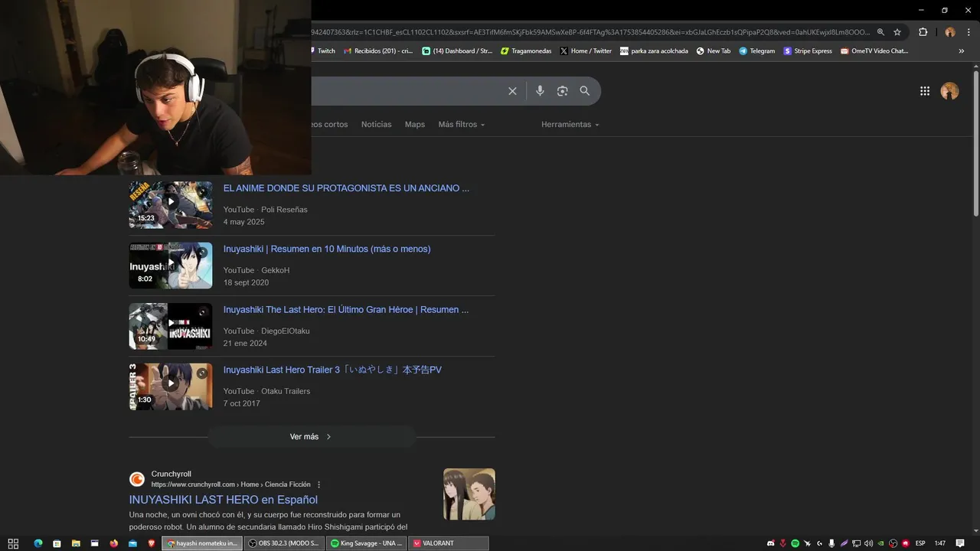Switch to the Maps search tab
Viewport: 980px width, 551px height.
[x=415, y=124]
